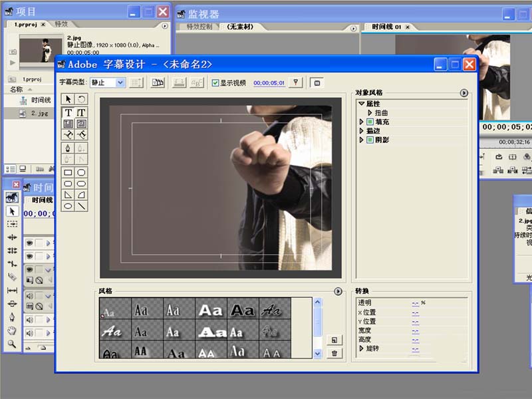This screenshot has width=532, height=399.
Task: Select the Track Select tool in tools panel
Action: [x=12, y=224]
